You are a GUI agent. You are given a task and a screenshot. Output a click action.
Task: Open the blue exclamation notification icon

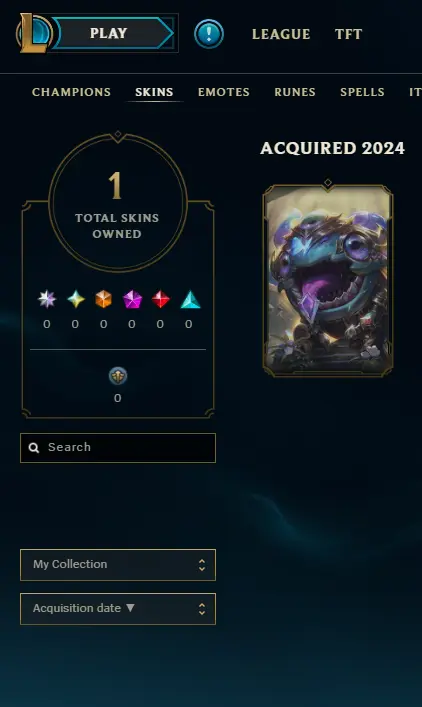tap(209, 34)
